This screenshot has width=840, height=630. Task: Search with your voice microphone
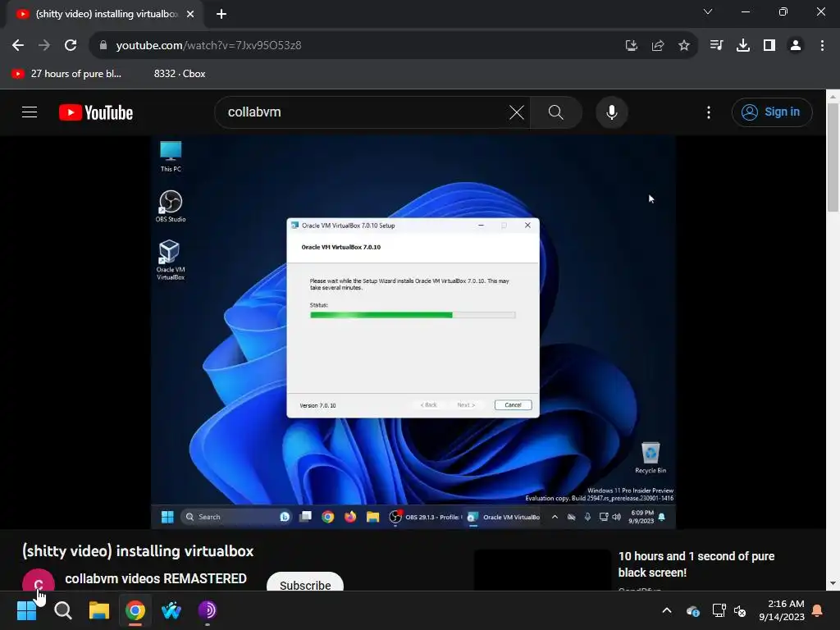coord(612,112)
